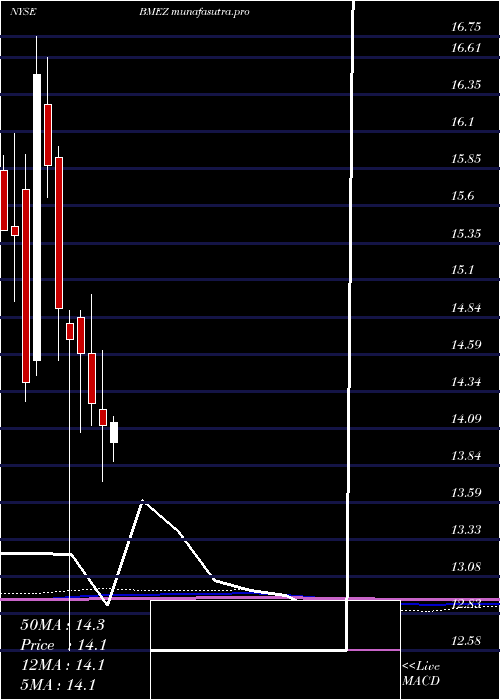The width and height of the screenshot is (500, 700).
Task: Click the 5MA : 14.1 readout
Action: pos(58,685)
